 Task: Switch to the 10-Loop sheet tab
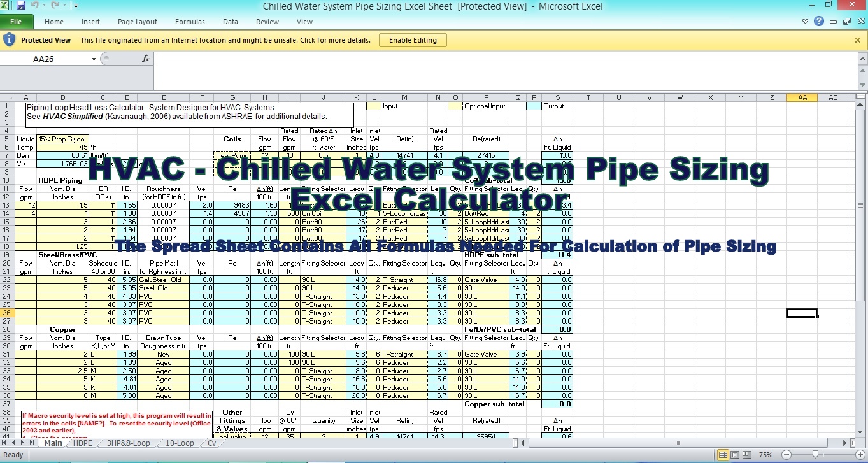tap(180, 443)
